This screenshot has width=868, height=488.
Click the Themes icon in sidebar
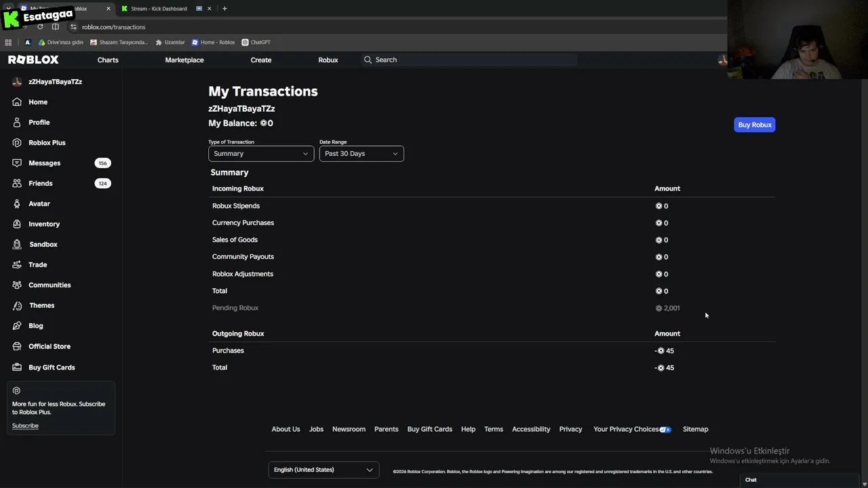16,305
